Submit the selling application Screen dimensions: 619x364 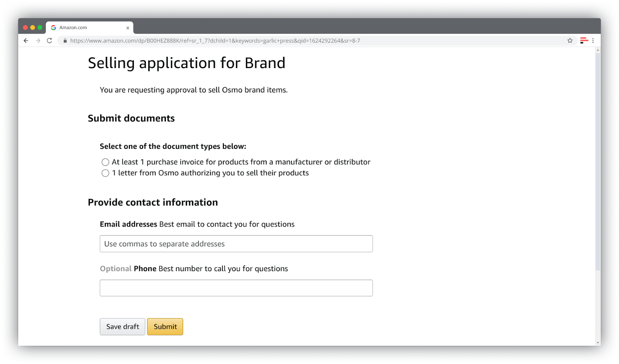165,326
